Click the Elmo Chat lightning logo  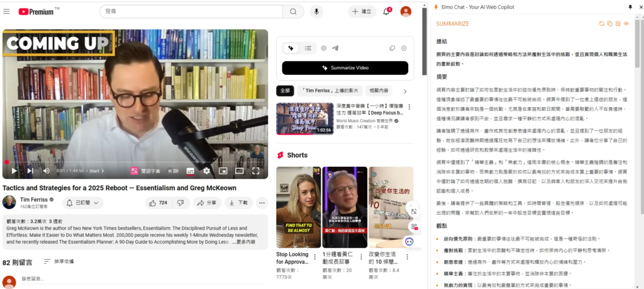pyautogui.click(x=436, y=7)
